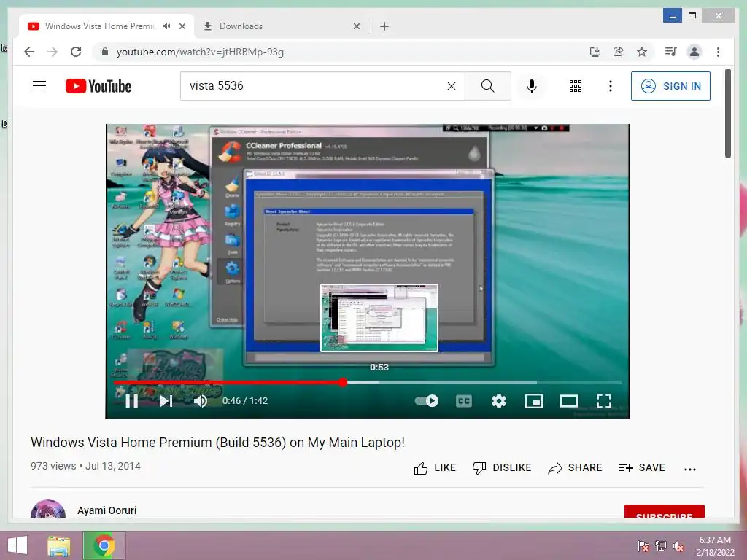Reload the YouTube page

pyautogui.click(x=76, y=52)
